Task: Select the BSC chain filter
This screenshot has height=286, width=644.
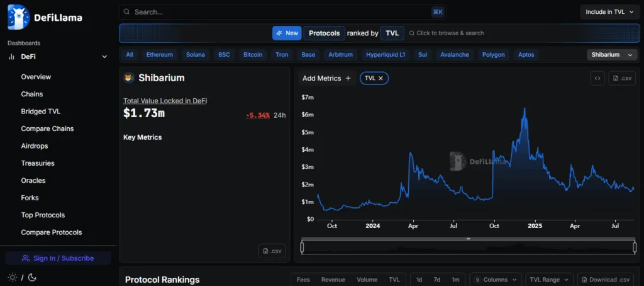Action: coord(224,54)
